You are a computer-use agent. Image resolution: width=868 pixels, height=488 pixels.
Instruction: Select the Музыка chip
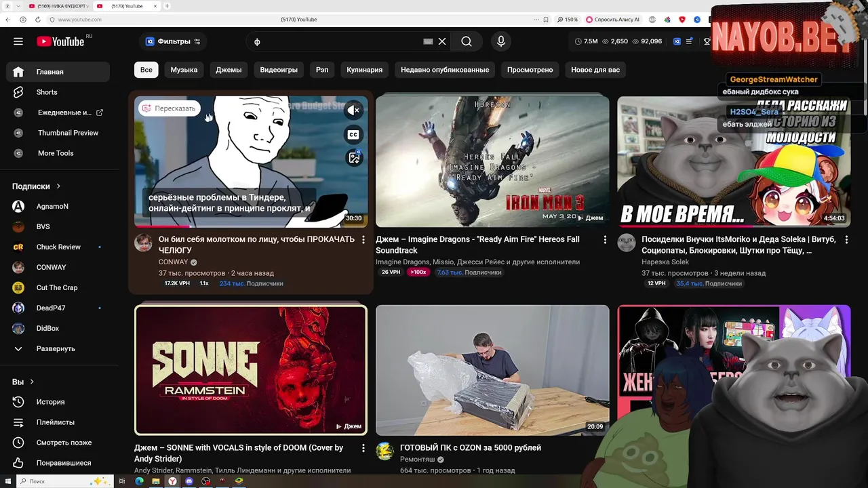point(184,70)
